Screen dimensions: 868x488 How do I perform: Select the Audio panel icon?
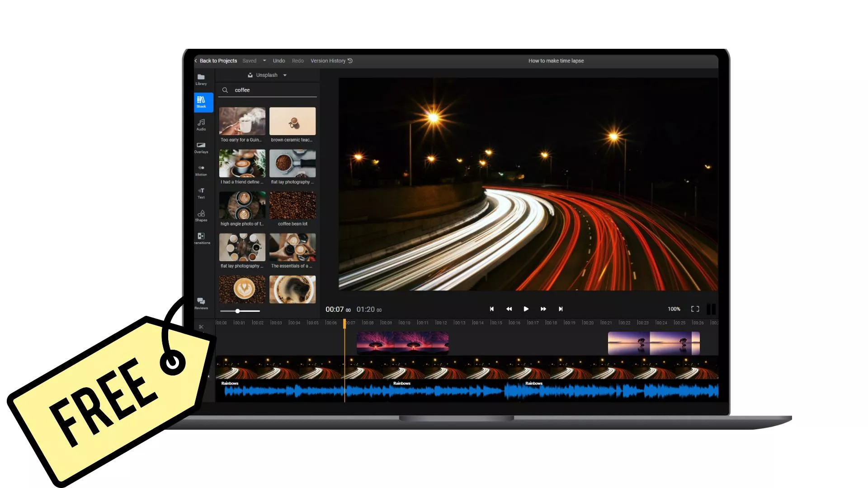click(201, 124)
